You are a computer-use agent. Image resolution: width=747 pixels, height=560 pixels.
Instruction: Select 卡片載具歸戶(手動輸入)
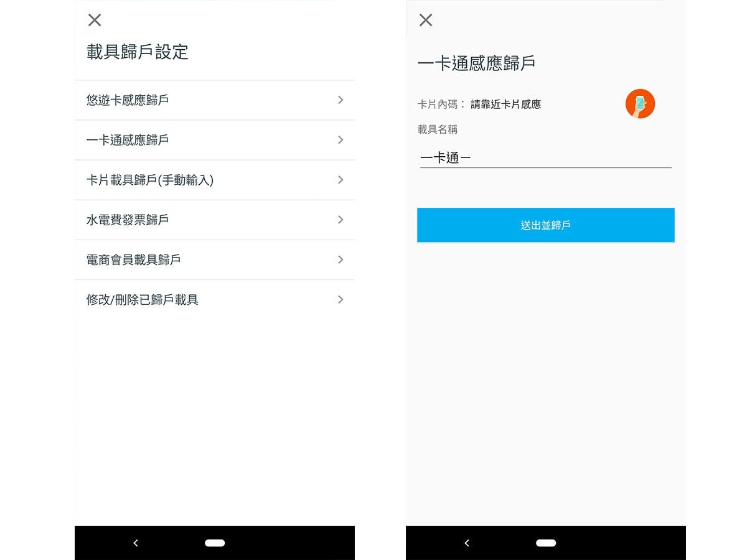tap(215, 180)
